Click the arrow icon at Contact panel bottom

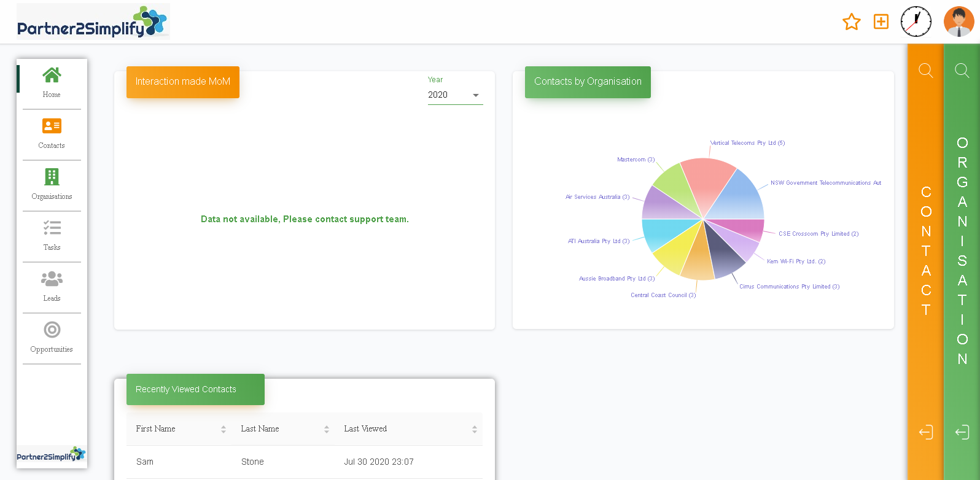[925, 432]
